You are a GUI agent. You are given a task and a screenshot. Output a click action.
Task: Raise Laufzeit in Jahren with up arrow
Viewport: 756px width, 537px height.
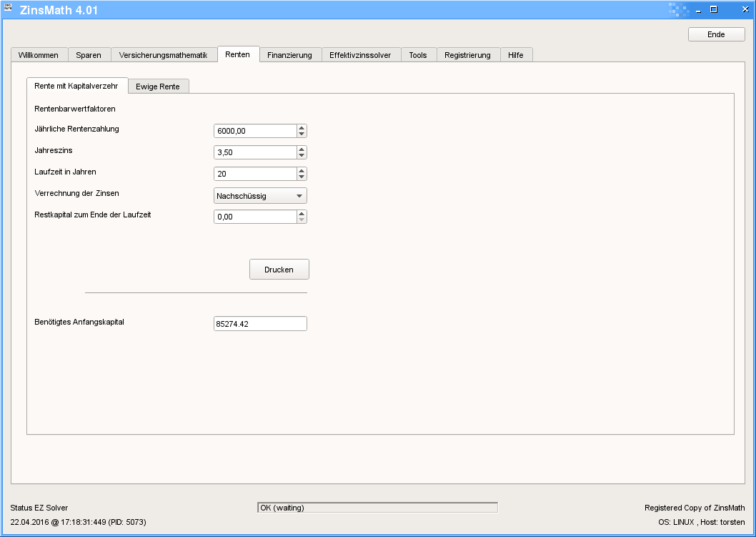(x=302, y=170)
